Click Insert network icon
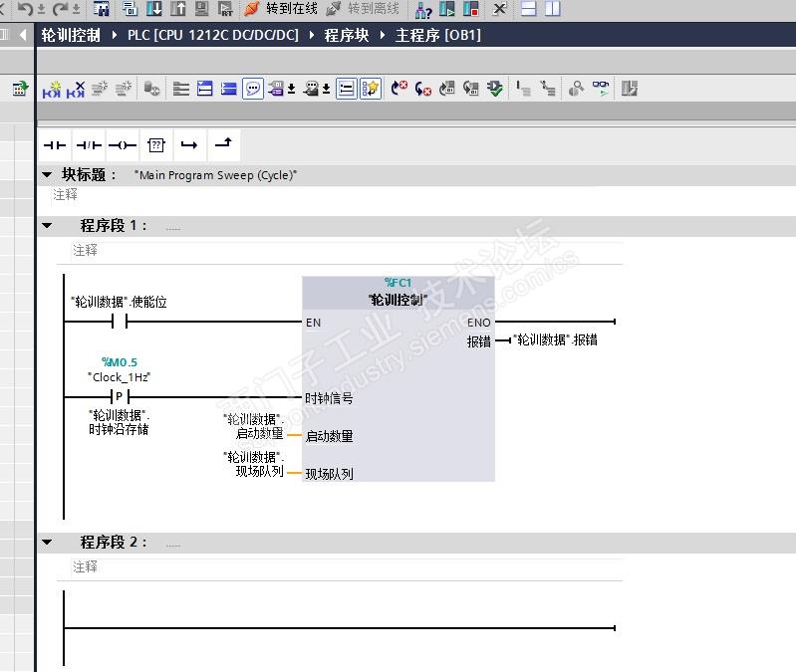The width and height of the screenshot is (796, 672). [51, 90]
